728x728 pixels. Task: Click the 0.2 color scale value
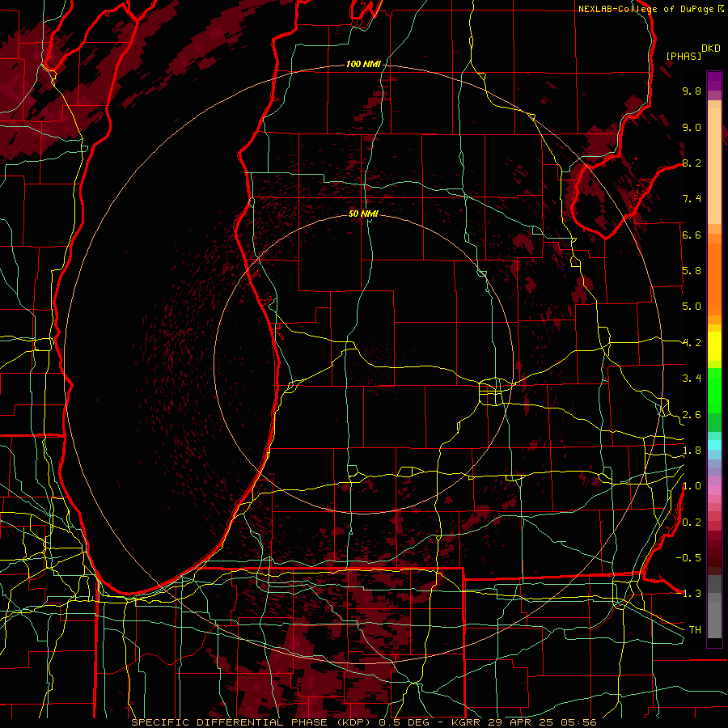tap(692, 523)
